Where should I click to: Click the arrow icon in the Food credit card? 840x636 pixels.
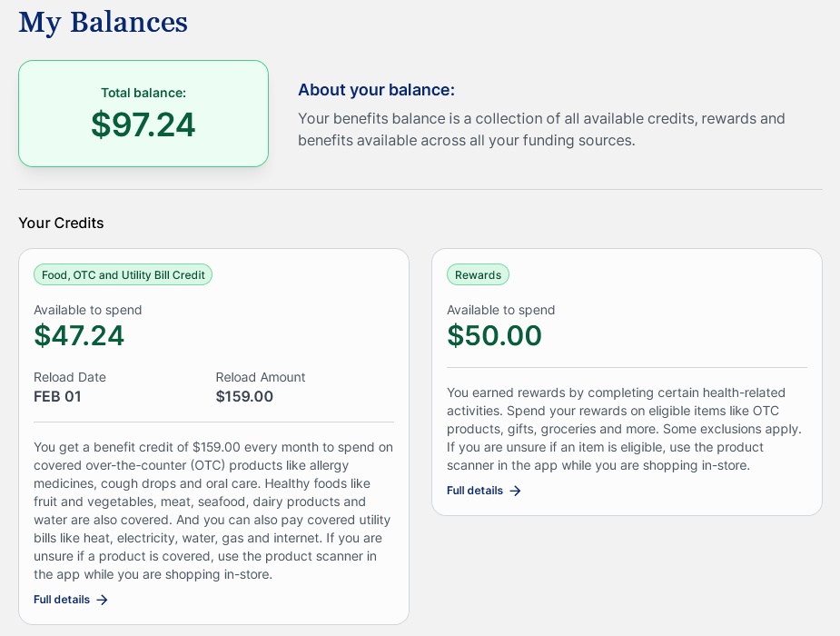[103, 600]
